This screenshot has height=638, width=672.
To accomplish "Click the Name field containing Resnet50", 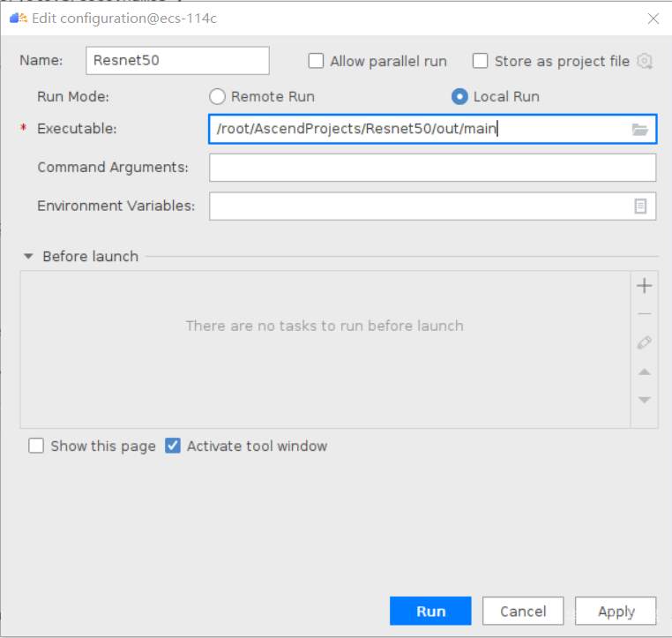I will point(177,61).
